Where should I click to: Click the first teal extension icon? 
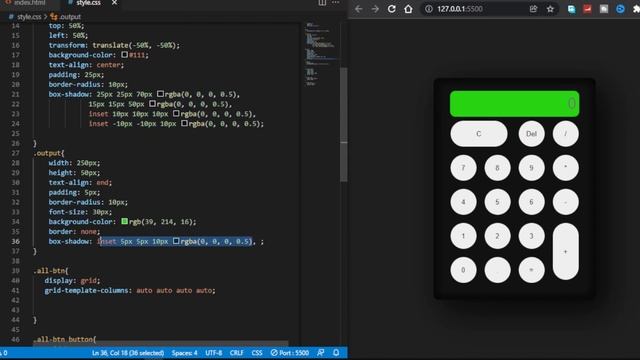pos(571,9)
